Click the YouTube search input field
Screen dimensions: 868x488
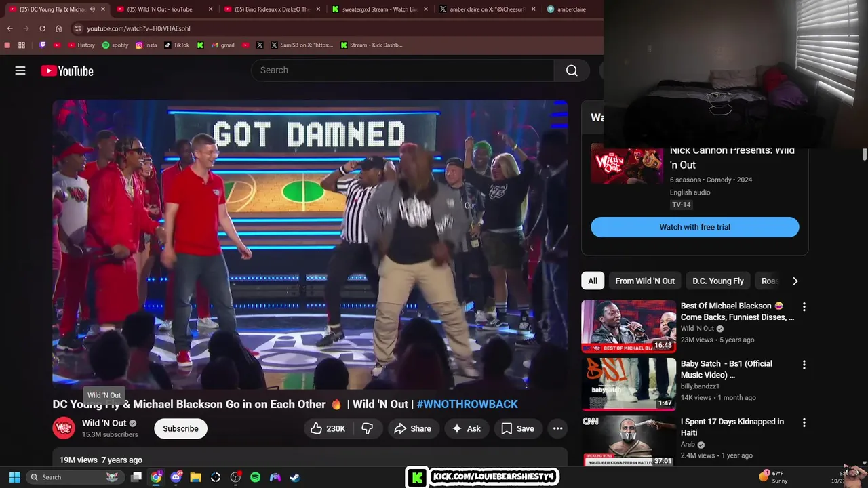[402, 70]
